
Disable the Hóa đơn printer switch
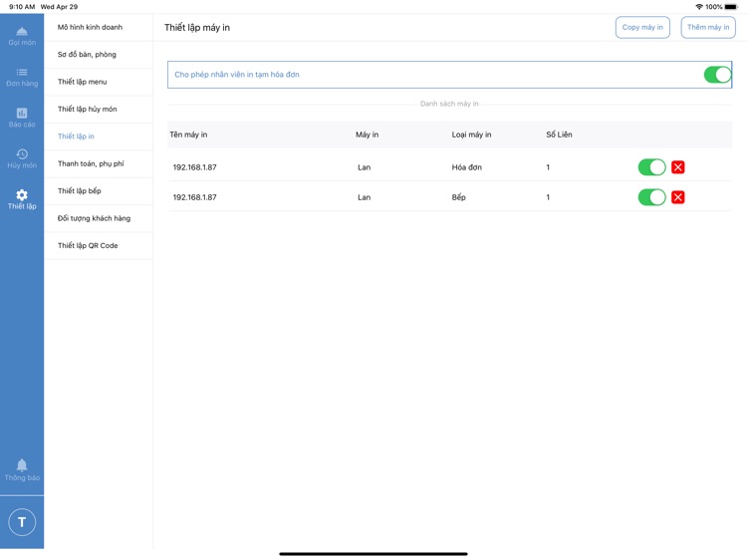click(651, 167)
